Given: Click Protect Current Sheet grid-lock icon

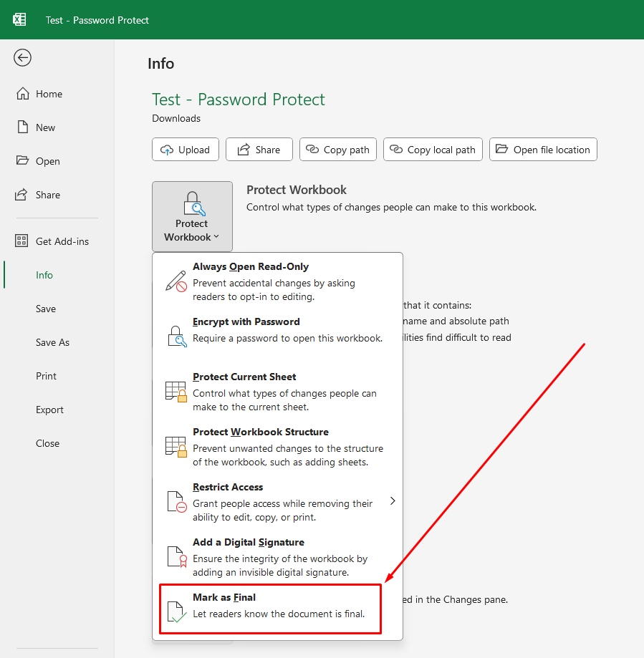Looking at the screenshot, I should [x=176, y=392].
